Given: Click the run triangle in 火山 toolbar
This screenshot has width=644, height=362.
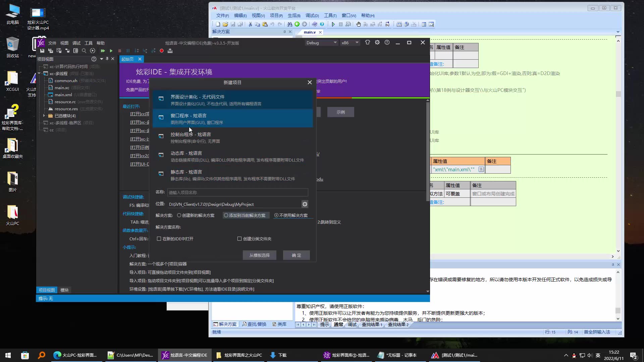Looking at the screenshot, I should (333, 24).
